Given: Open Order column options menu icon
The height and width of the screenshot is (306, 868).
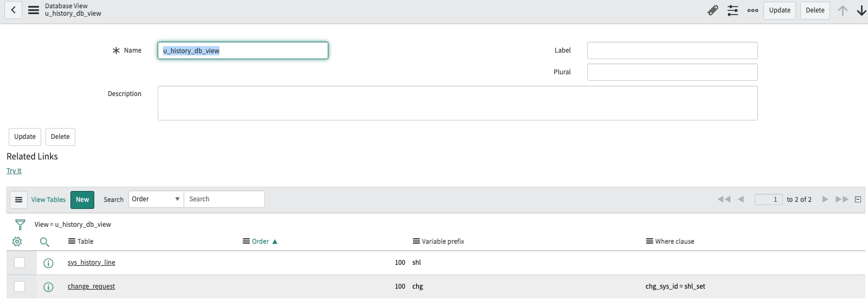Looking at the screenshot, I should point(246,241).
